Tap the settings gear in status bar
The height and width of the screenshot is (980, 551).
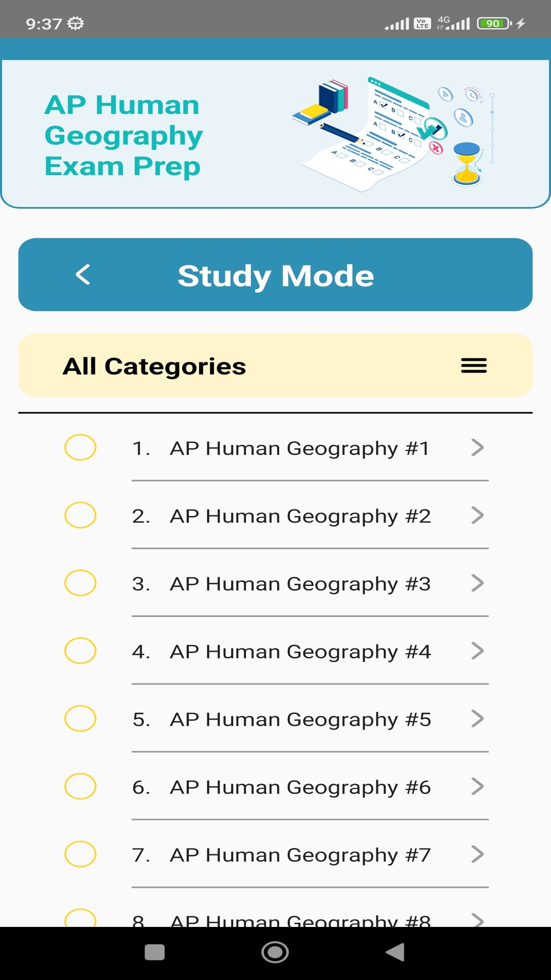point(76,23)
